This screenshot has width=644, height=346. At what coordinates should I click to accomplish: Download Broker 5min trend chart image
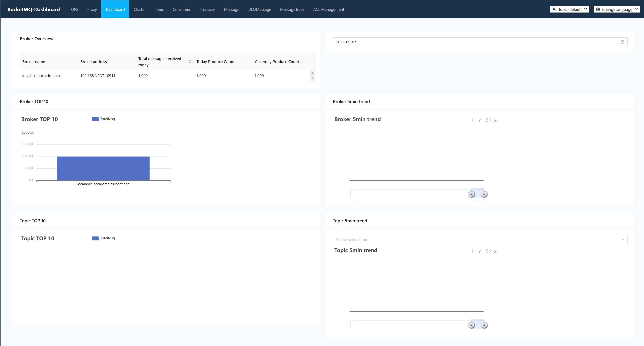pos(496,120)
